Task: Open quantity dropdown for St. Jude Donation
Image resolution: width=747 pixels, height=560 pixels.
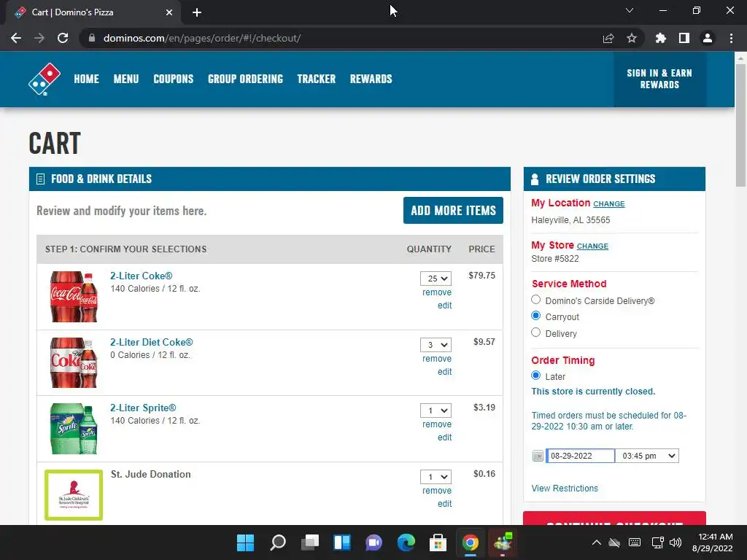Action: [x=436, y=477]
